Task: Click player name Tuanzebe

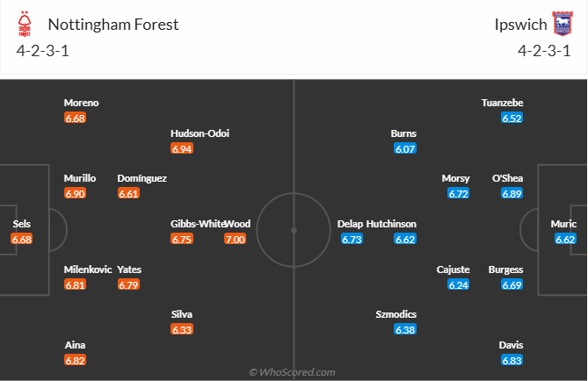Action: coord(502,103)
